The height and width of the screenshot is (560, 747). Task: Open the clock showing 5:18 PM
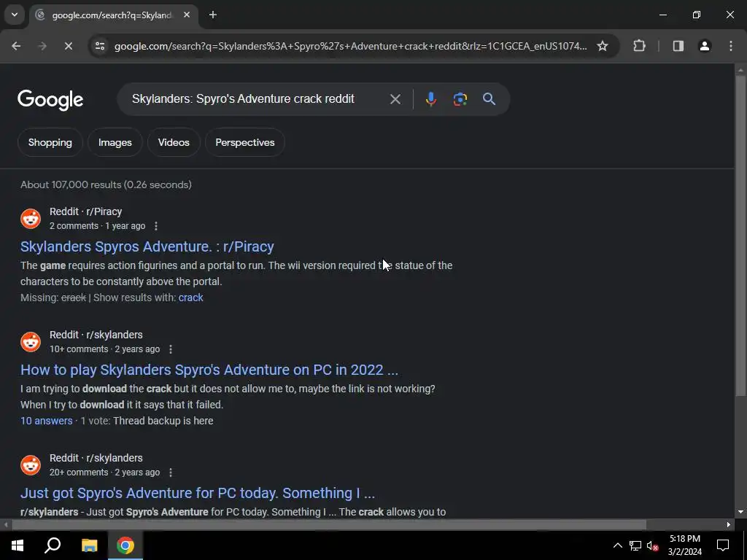(x=684, y=545)
